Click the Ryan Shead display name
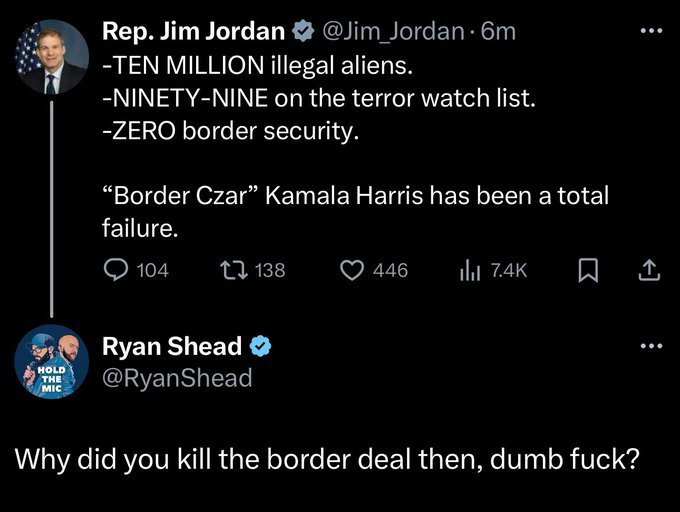The width and height of the screenshot is (680, 512). pyautogui.click(x=172, y=347)
